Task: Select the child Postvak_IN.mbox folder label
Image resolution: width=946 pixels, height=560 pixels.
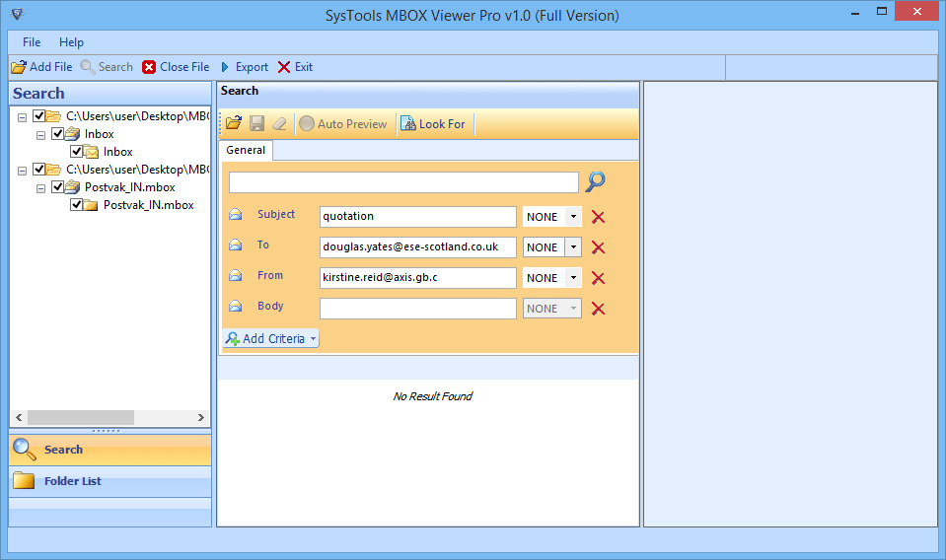Action: tap(148, 205)
